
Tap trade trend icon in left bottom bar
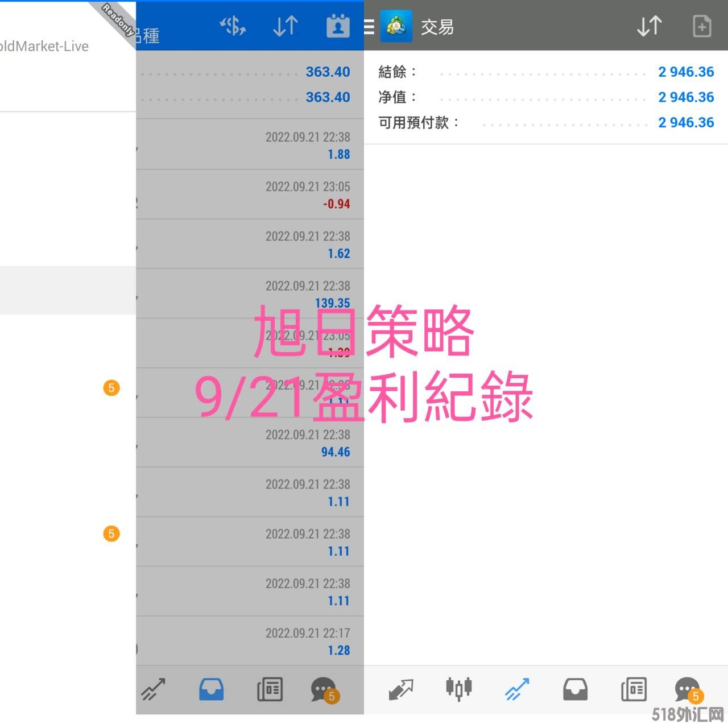(153, 690)
